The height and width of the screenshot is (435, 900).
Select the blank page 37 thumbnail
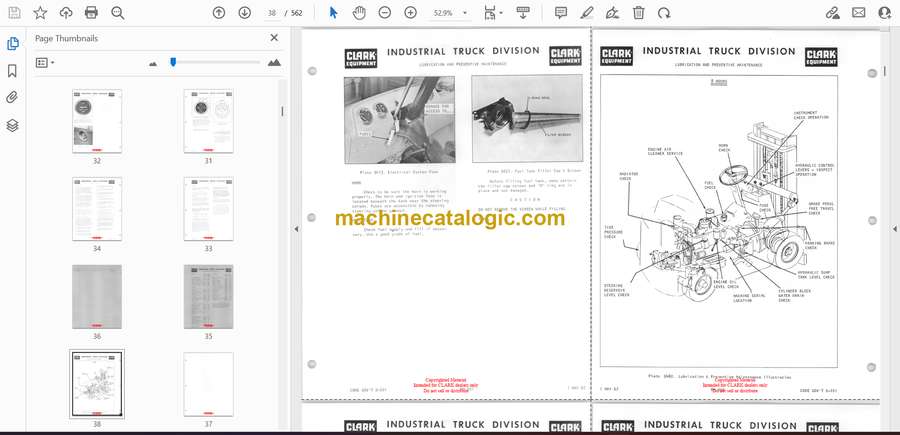point(208,384)
